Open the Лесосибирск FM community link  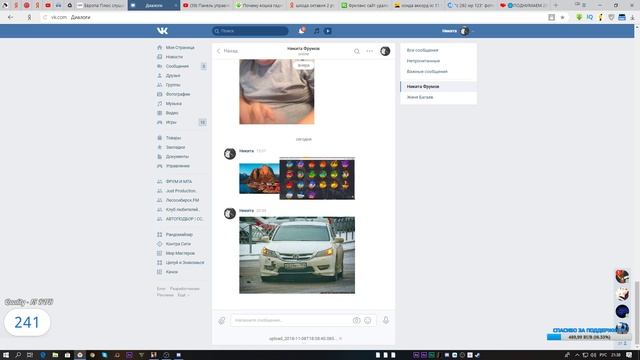point(182,200)
